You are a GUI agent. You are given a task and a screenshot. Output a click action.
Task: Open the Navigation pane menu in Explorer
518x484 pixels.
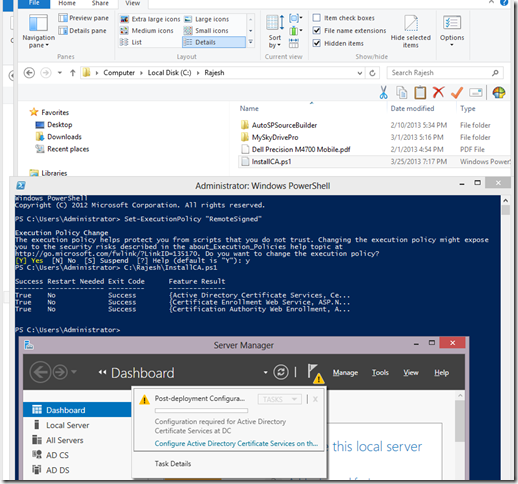(x=38, y=32)
